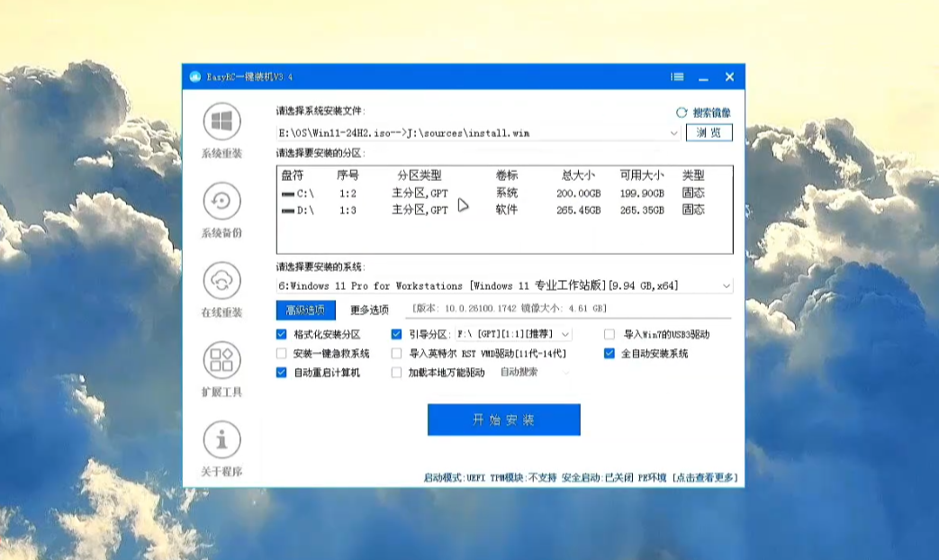Click the 序号 column header
Screen dimensions: 939x560
pos(348,176)
